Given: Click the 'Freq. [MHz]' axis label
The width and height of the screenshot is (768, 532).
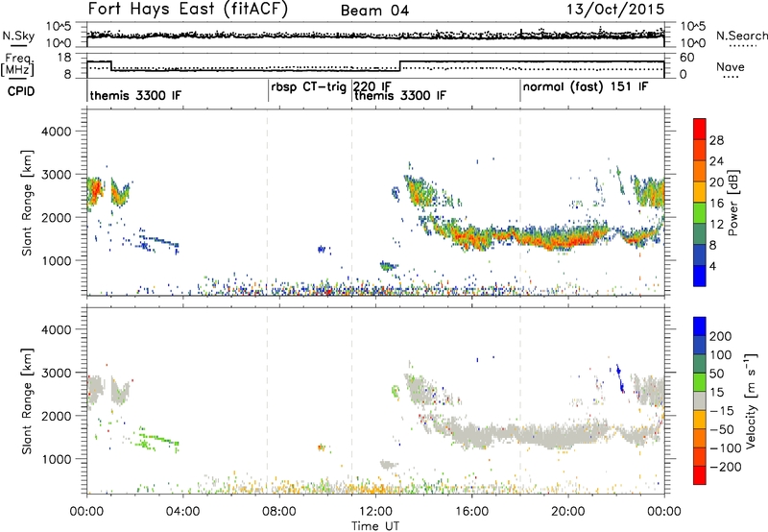Looking at the screenshot, I should pos(17,65).
